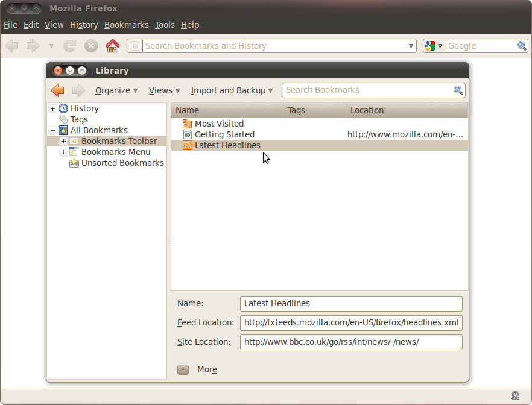Open the Help menu

click(189, 25)
